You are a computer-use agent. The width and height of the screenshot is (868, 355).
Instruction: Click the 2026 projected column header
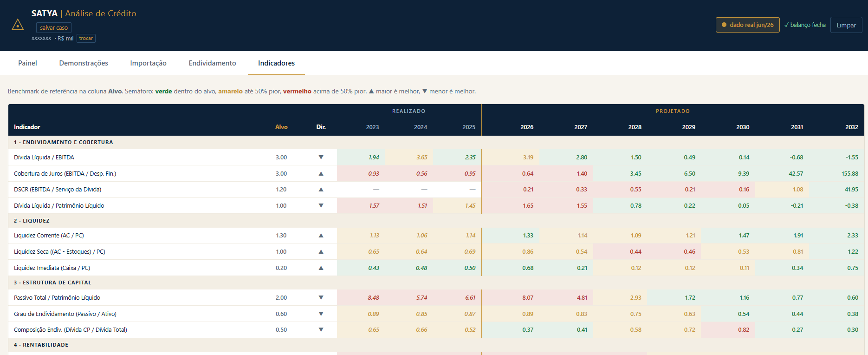527,127
